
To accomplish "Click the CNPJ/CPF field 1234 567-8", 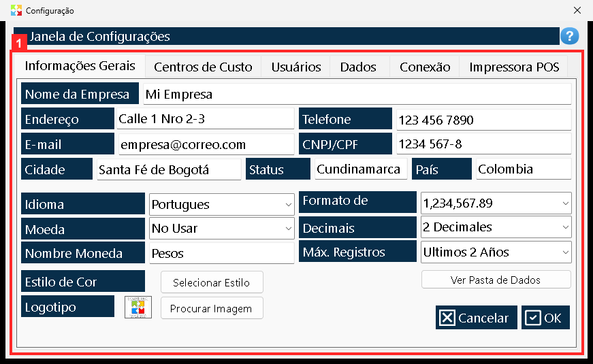I will pyautogui.click(x=483, y=144).
